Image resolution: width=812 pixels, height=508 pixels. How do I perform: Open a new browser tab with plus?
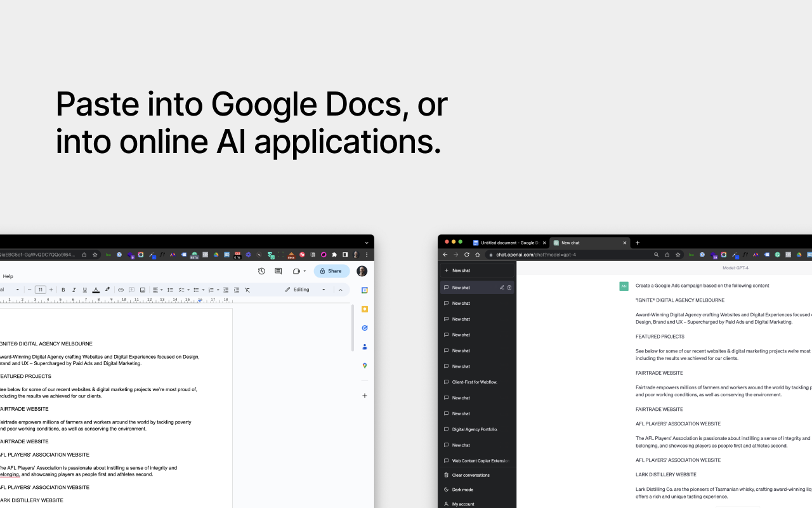click(x=638, y=243)
